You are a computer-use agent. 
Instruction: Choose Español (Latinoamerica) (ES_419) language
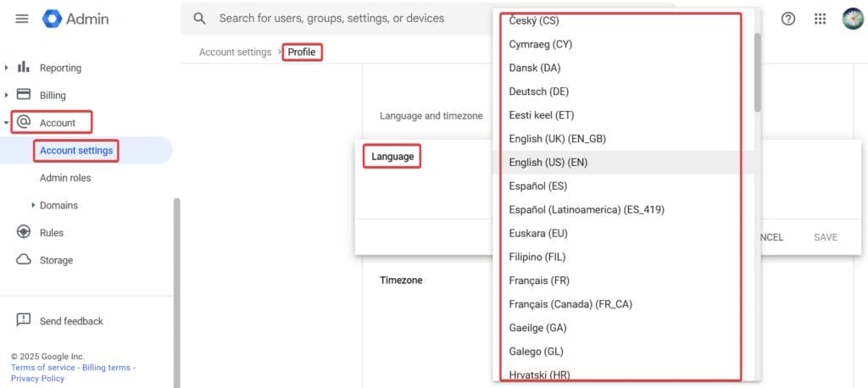coord(623,210)
